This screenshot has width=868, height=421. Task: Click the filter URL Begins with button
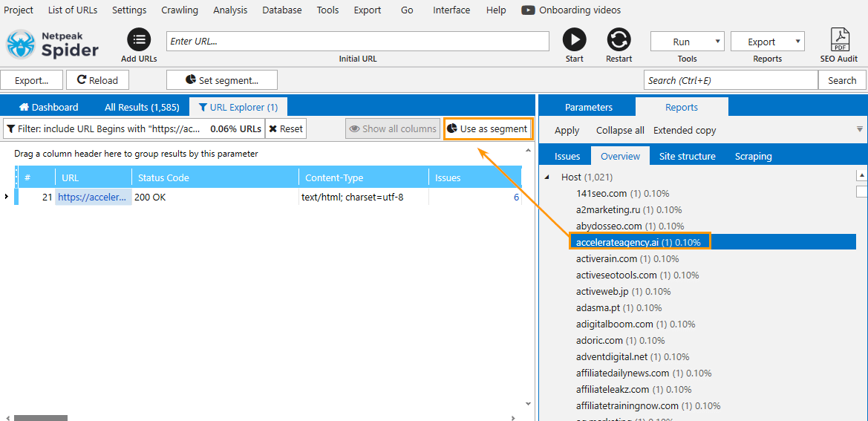pos(134,129)
